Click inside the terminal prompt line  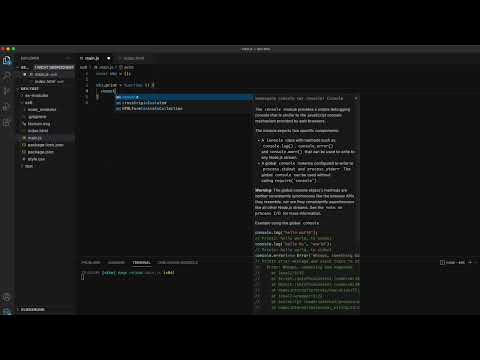(x=129, y=273)
